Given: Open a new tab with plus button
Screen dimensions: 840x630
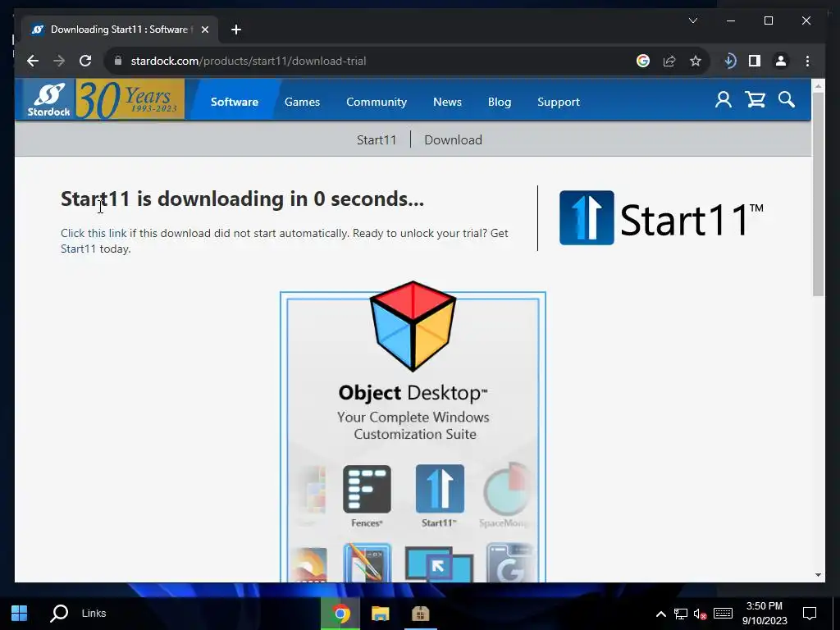Looking at the screenshot, I should 236,30.
